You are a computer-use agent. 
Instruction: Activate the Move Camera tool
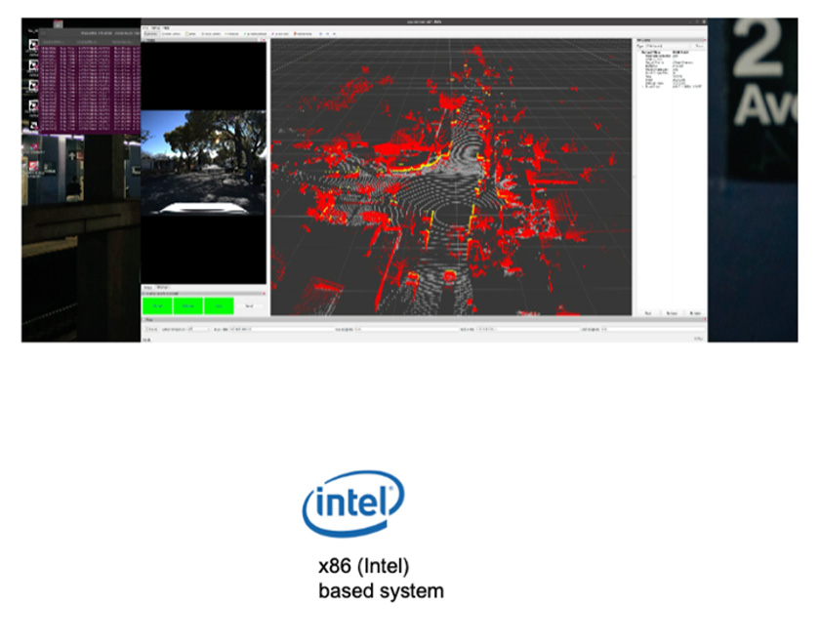173,33
